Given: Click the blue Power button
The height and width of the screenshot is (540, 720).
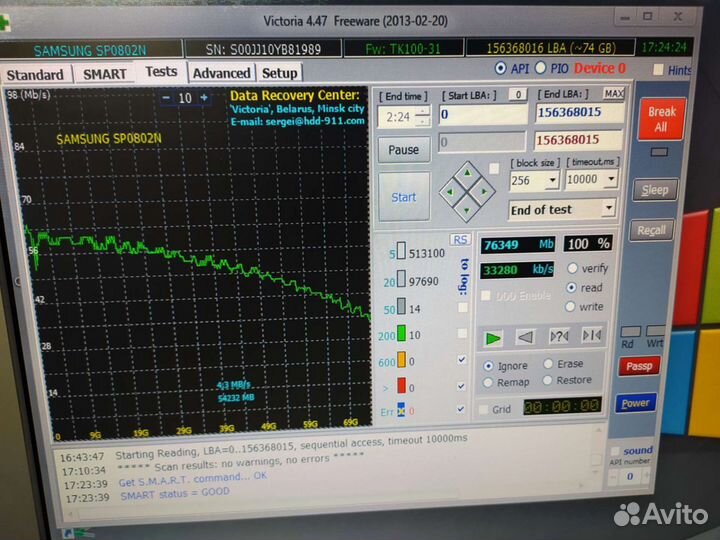Looking at the screenshot, I should 636,403.
